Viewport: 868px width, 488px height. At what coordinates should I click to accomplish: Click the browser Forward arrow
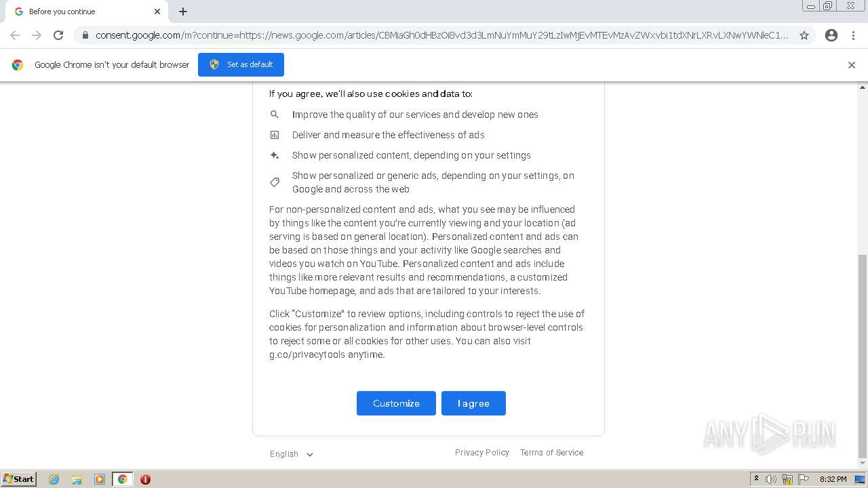pos(37,35)
